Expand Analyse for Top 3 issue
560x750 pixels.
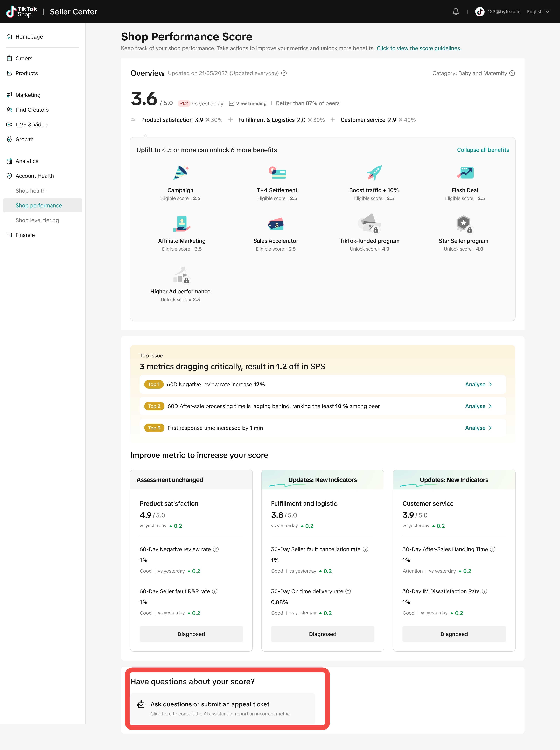pyautogui.click(x=478, y=428)
